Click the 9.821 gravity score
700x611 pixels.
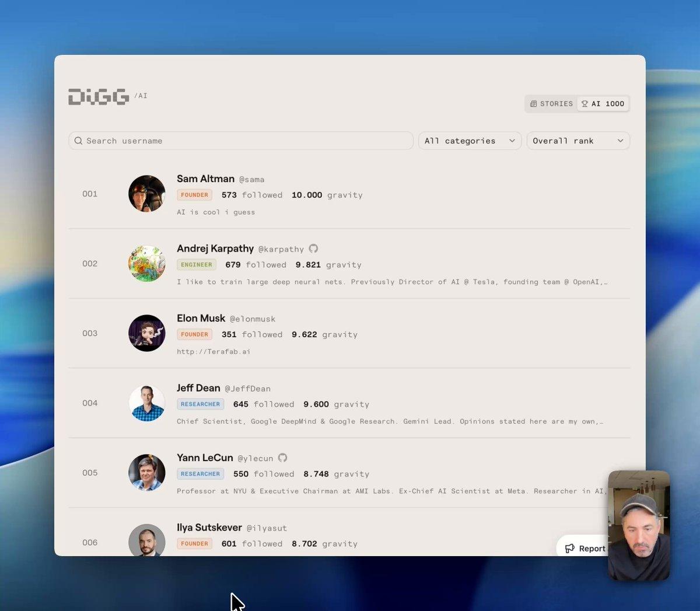[x=308, y=264]
